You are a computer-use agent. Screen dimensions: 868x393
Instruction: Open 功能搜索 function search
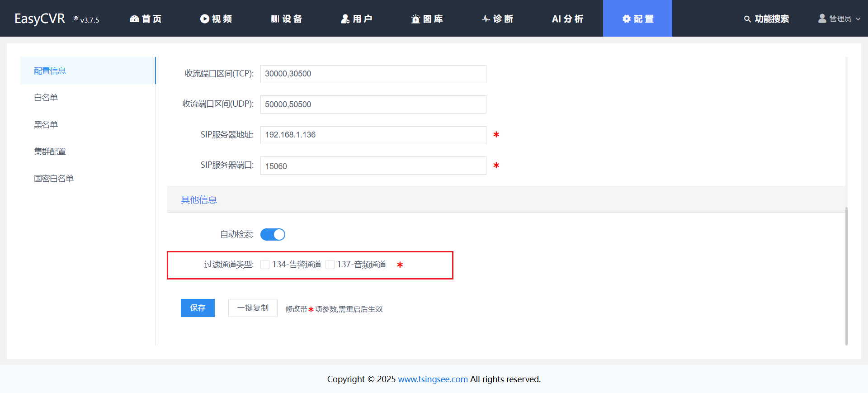coord(772,19)
